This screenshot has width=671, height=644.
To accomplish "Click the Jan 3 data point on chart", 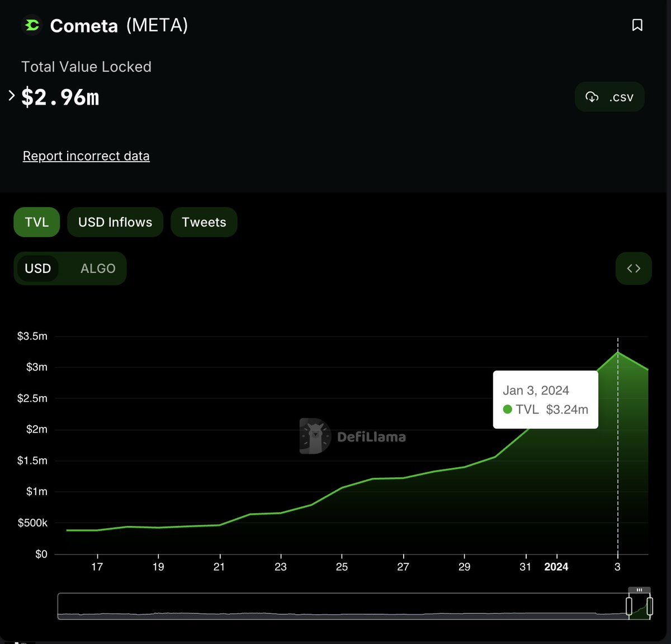I will pyautogui.click(x=618, y=352).
